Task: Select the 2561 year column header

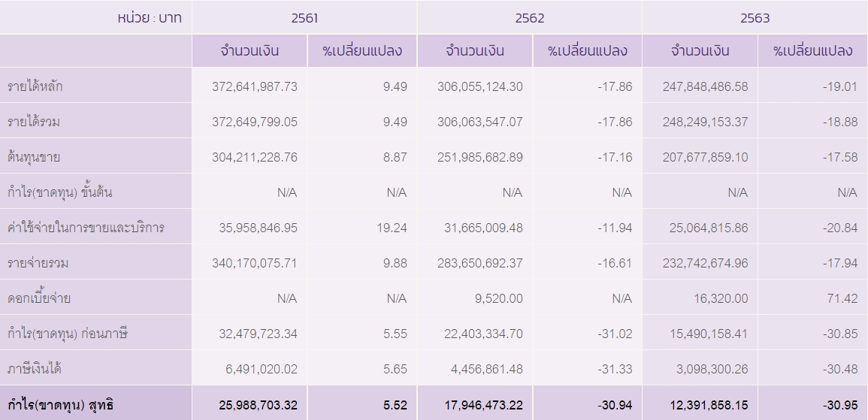Action: click(304, 18)
